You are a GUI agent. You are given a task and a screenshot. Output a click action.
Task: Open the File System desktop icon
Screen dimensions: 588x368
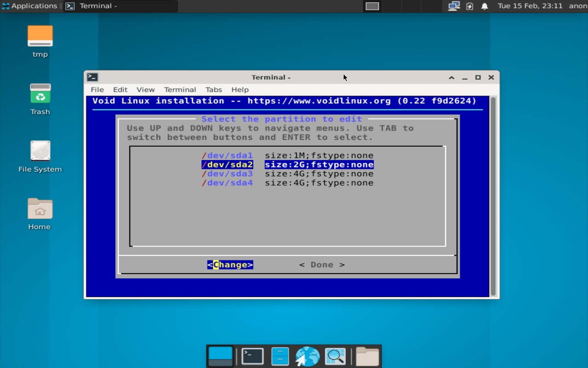click(x=40, y=156)
